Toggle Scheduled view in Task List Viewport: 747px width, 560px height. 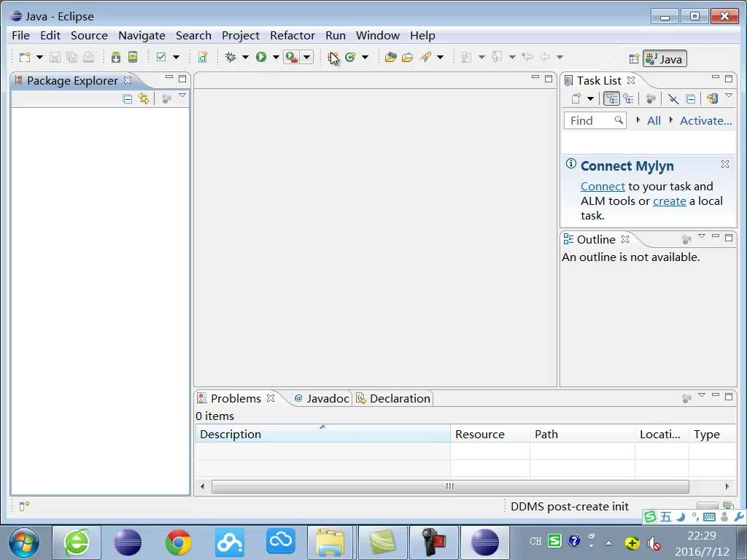point(627,98)
